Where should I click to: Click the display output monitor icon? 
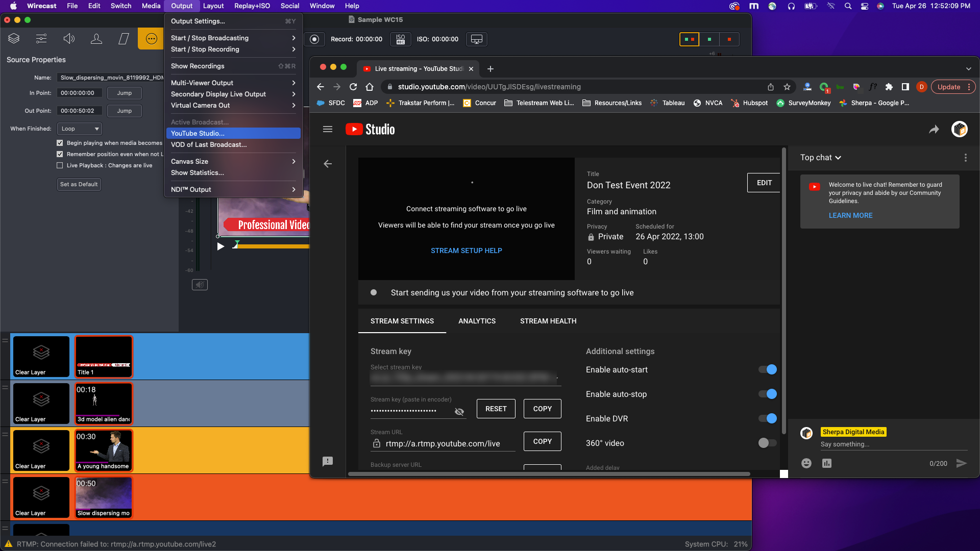click(x=477, y=39)
